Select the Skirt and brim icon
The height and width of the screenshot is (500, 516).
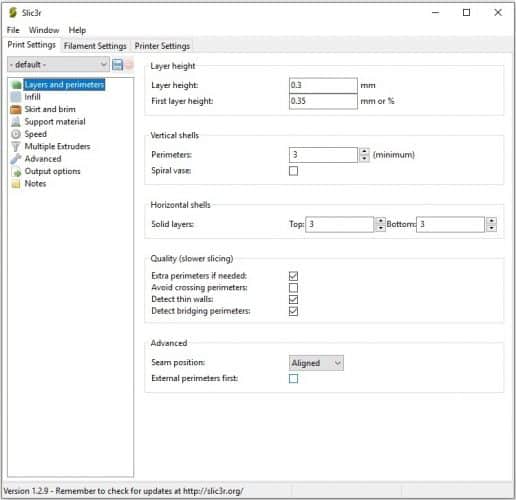coord(16,109)
